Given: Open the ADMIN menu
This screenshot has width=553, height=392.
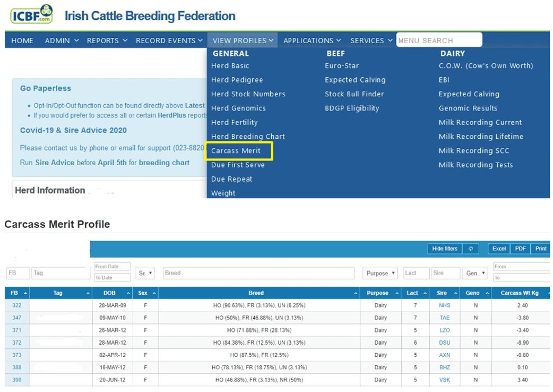Looking at the screenshot, I should [62, 41].
